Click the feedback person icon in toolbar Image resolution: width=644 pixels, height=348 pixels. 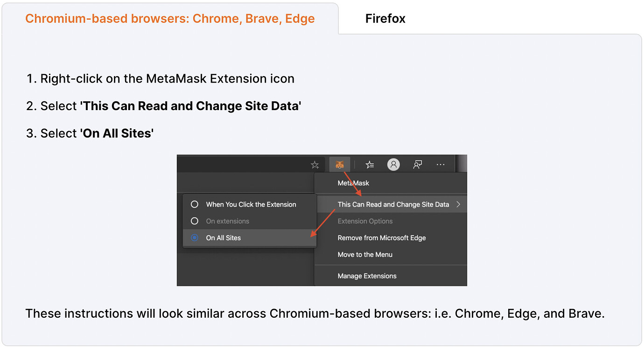(418, 164)
